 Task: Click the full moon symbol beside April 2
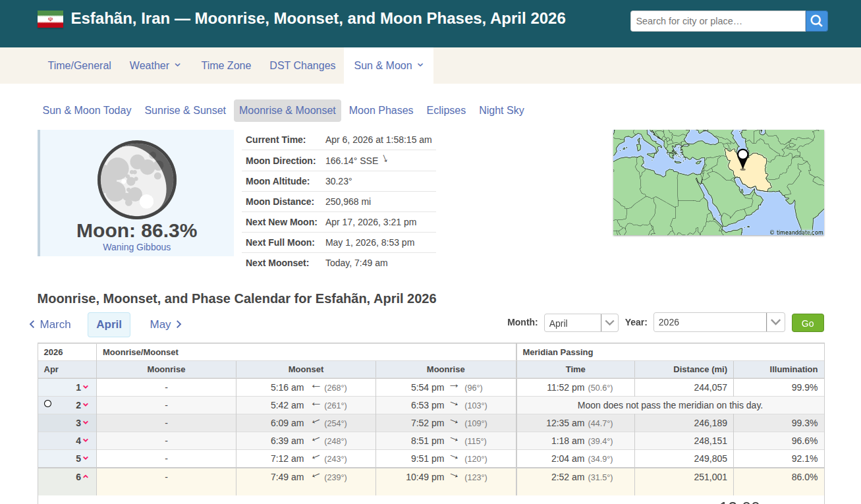(47, 404)
